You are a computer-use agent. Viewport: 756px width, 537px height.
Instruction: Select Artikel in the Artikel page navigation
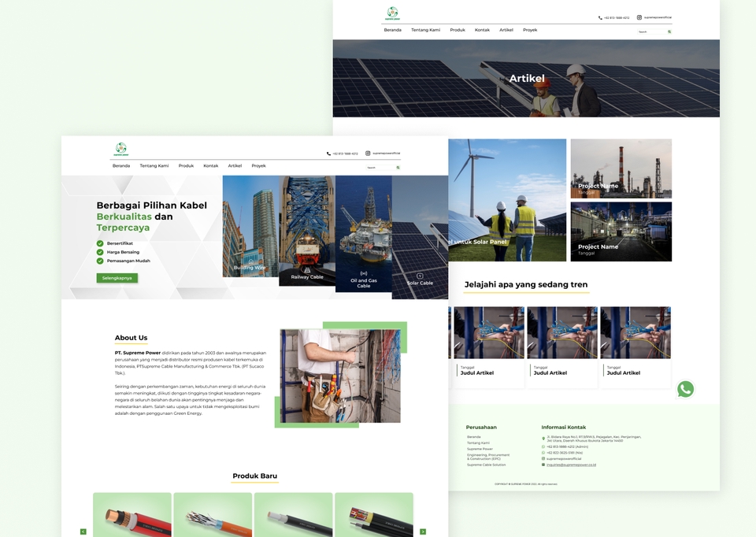(506, 30)
